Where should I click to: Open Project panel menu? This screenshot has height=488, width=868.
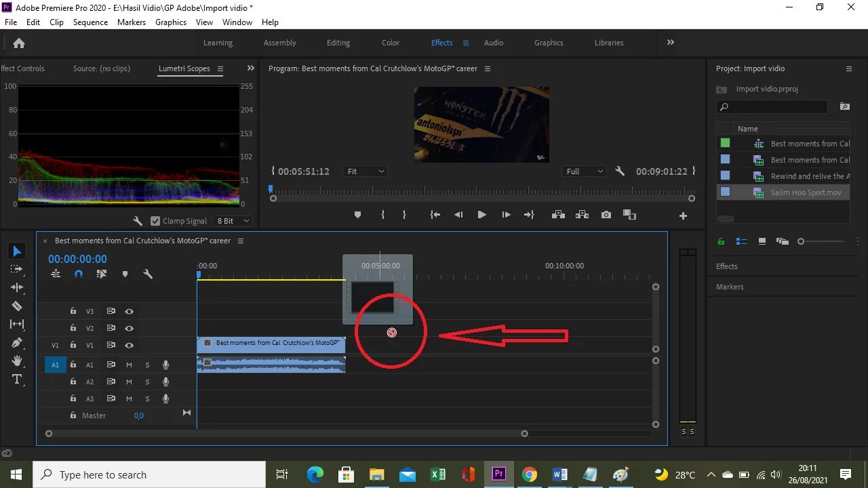(x=848, y=68)
